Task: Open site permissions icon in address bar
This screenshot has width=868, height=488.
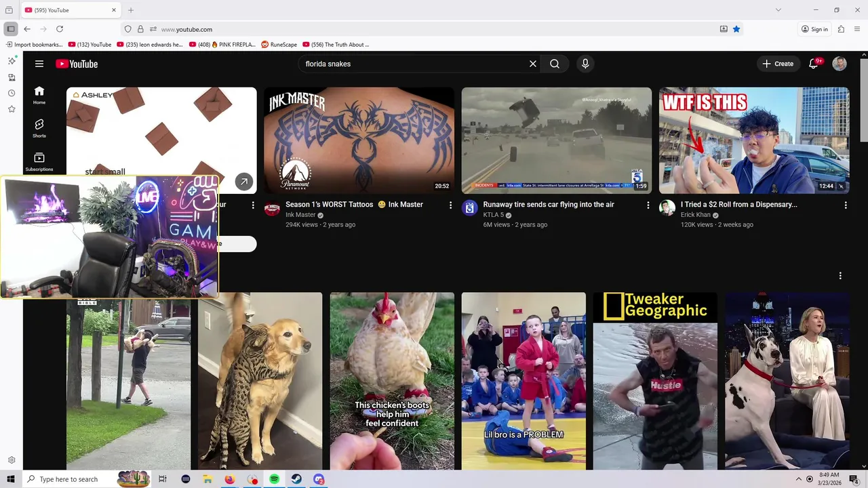Action: click(153, 29)
